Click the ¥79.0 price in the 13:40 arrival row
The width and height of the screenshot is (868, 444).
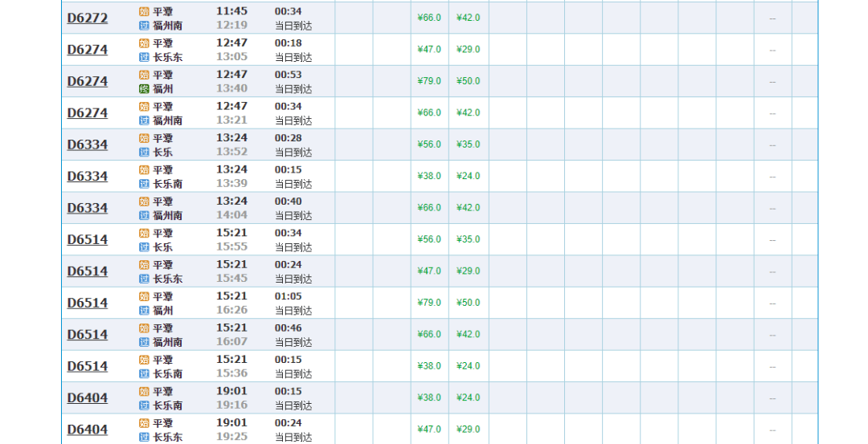pyautogui.click(x=429, y=81)
